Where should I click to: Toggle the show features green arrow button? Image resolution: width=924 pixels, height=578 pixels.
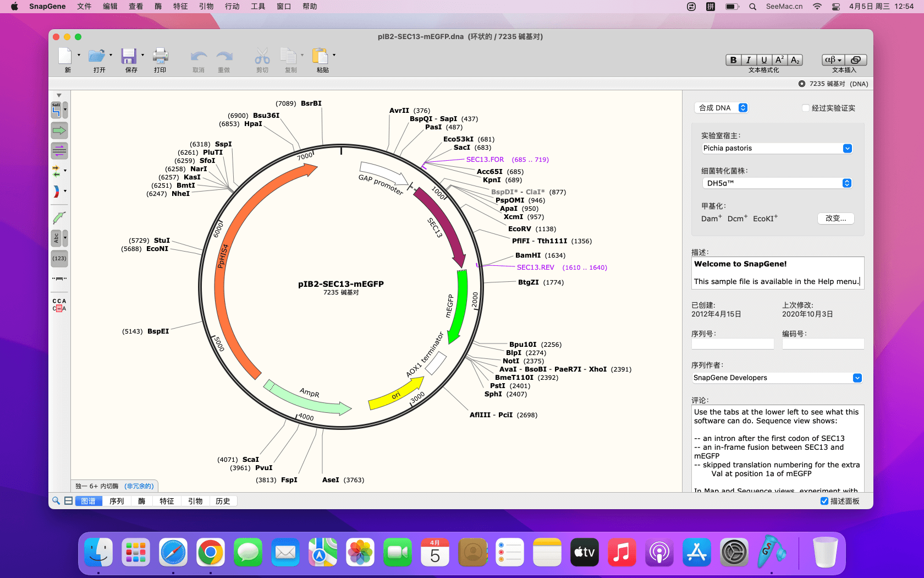[59, 130]
